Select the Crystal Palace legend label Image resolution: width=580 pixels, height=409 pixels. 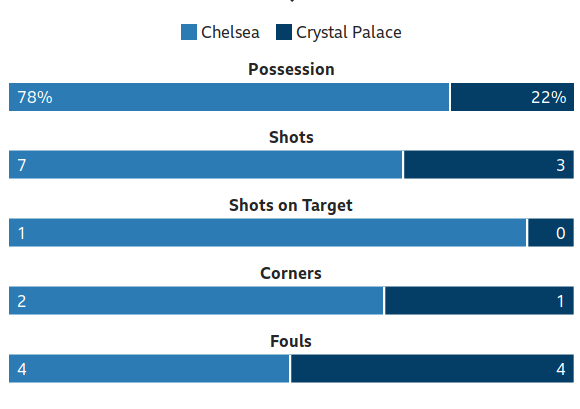[x=348, y=33]
